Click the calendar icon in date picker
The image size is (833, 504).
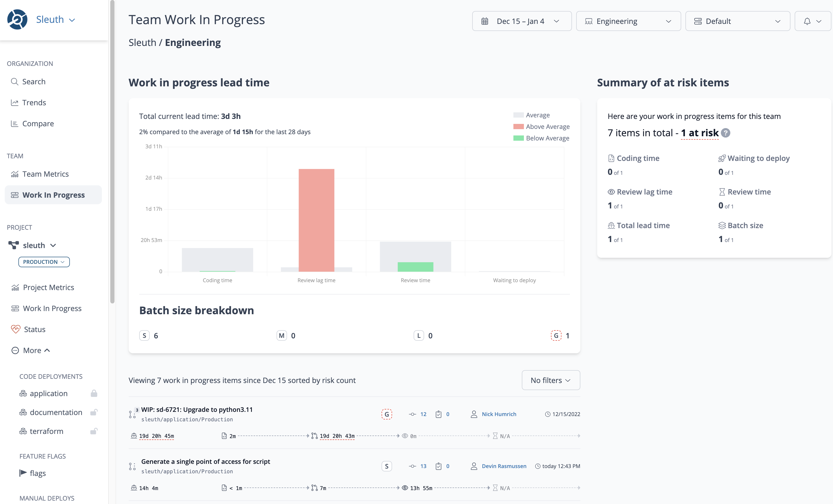[485, 21]
